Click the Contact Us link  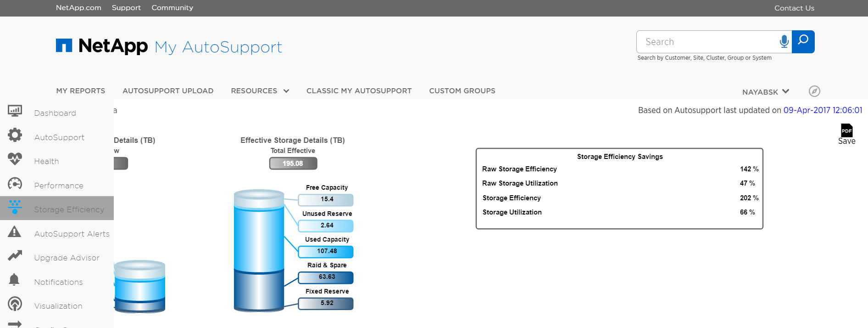pyautogui.click(x=794, y=8)
